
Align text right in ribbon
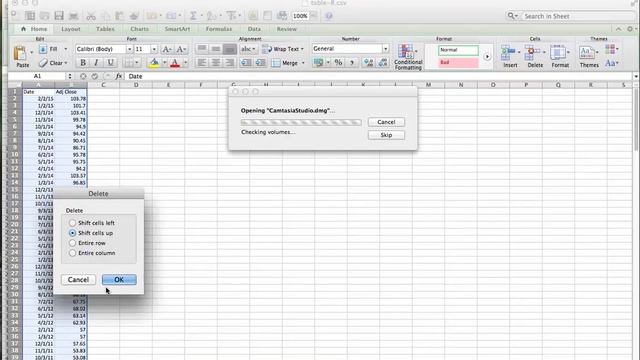tap(230, 63)
